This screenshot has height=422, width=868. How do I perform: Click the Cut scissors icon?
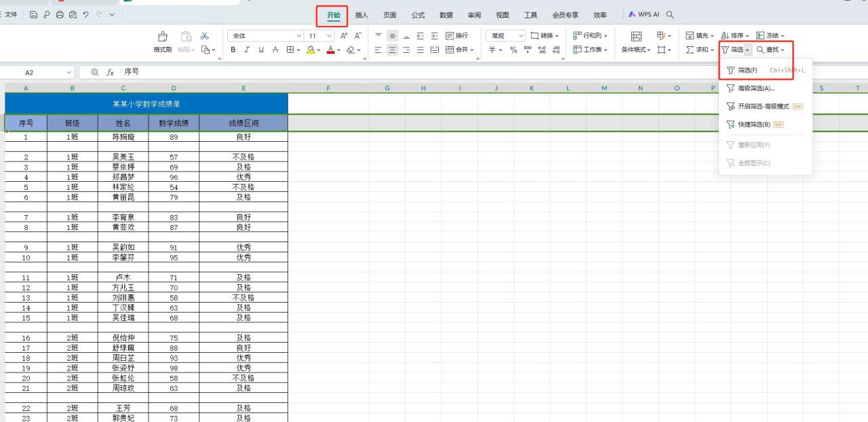[205, 36]
